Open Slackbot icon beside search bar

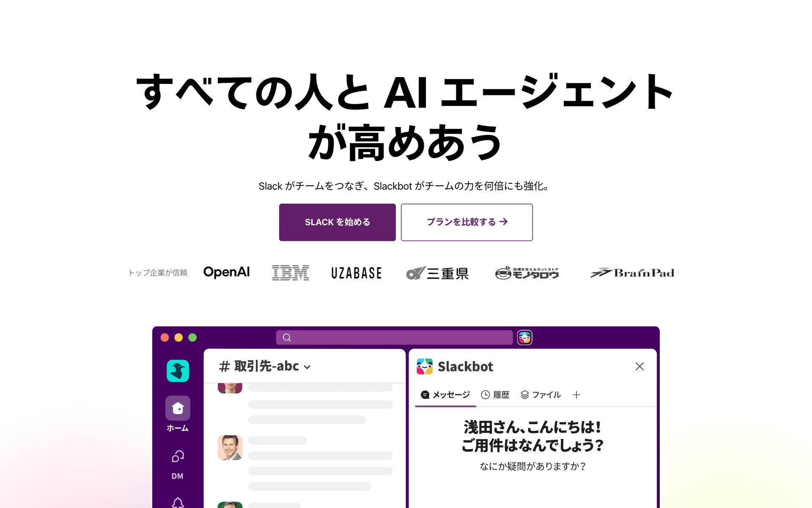click(x=524, y=337)
